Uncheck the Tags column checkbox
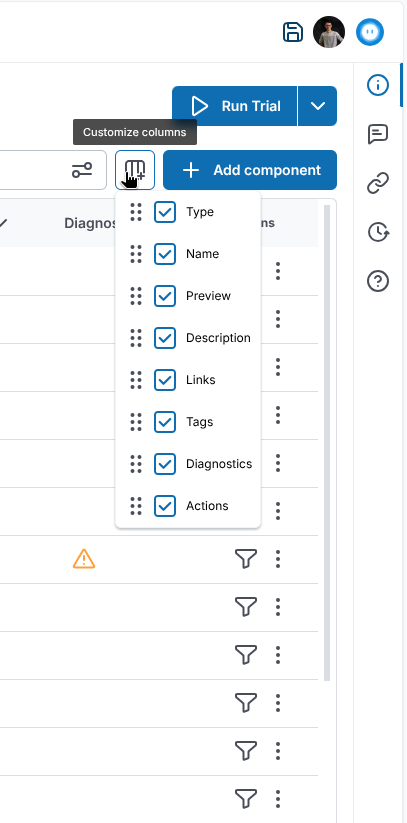The height and width of the screenshot is (823, 407). click(x=165, y=422)
